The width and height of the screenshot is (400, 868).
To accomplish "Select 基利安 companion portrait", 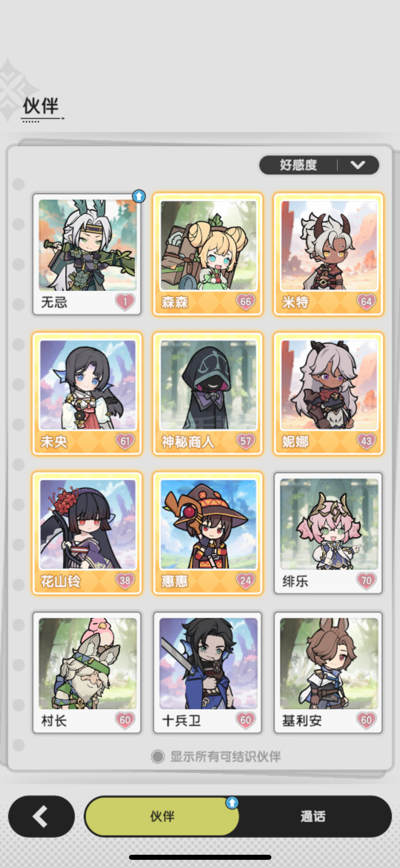I will [x=329, y=663].
